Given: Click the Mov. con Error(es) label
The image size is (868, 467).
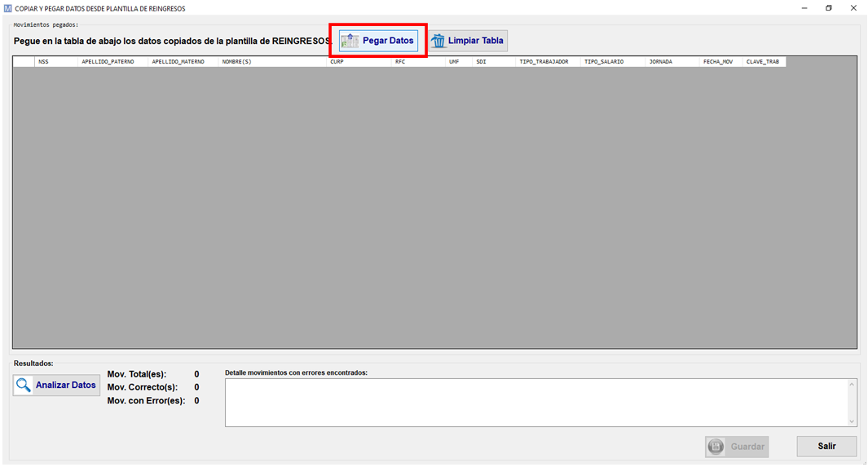Looking at the screenshot, I should coord(146,401).
